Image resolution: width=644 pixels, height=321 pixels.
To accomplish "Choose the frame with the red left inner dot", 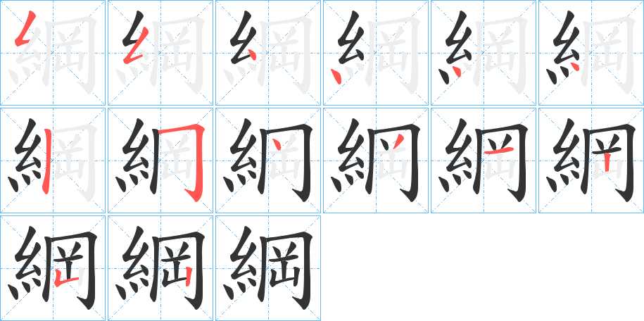I will pos(268,160).
